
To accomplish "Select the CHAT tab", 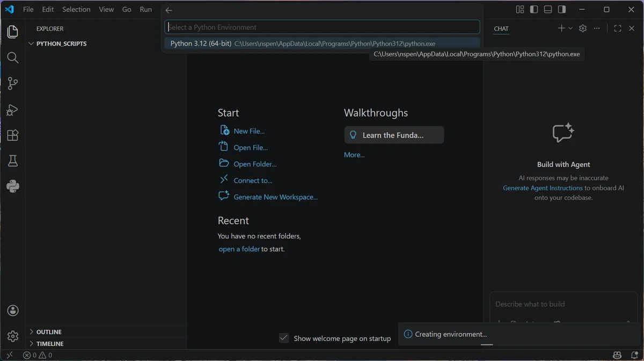I will pyautogui.click(x=501, y=29).
